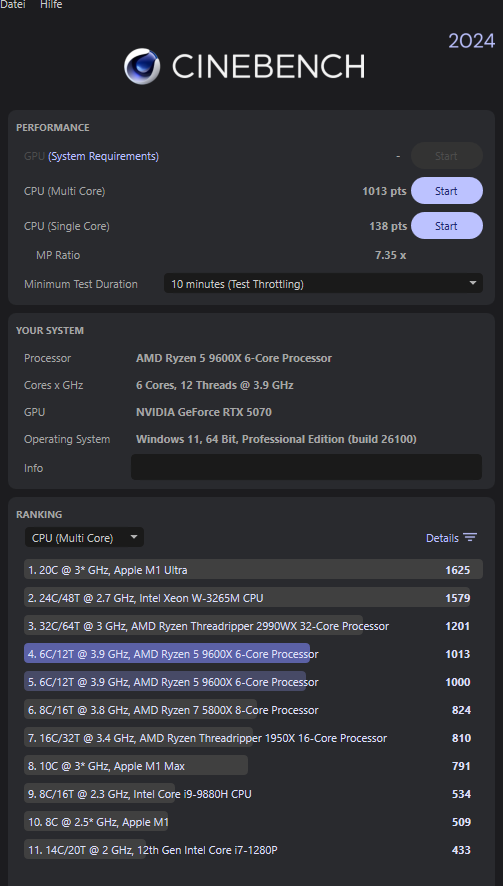The height and width of the screenshot is (886, 503).
Task: Select the Threadripper 2990WX ranking entry
Action: coord(253,626)
